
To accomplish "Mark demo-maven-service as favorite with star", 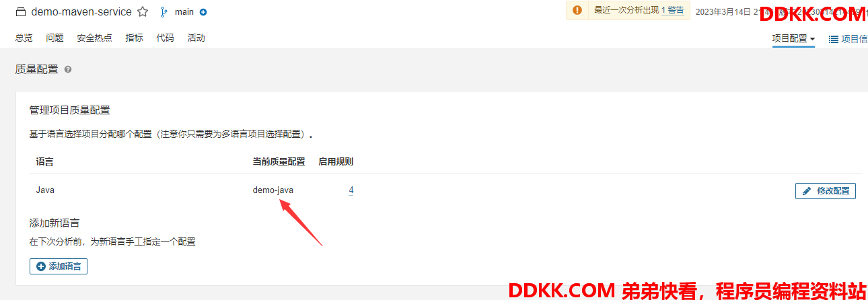I will [x=143, y=12].
